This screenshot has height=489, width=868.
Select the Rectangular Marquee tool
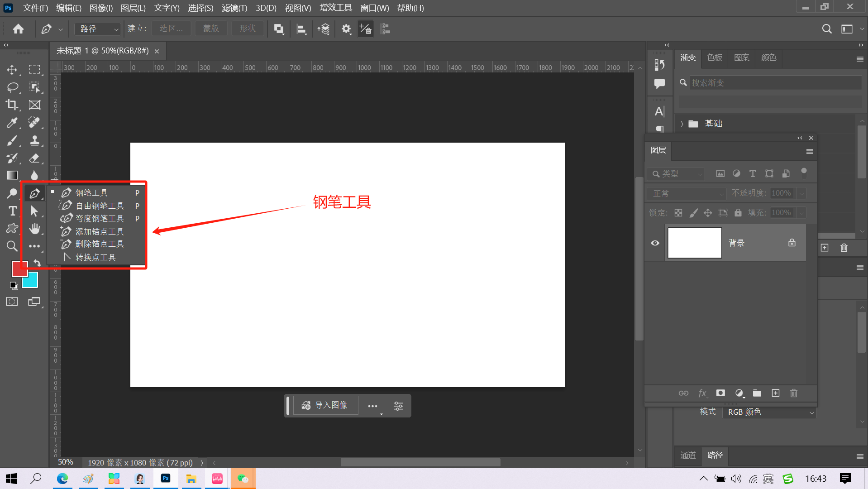point(34,70)
